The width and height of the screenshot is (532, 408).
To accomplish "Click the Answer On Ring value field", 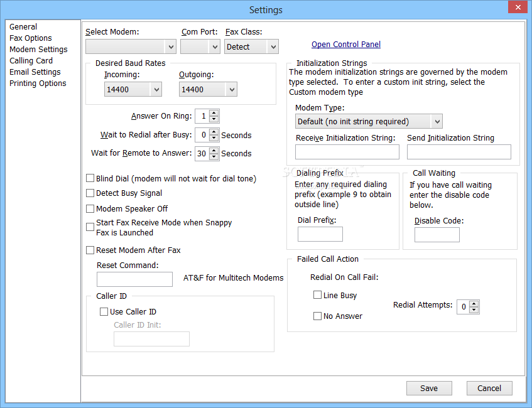I will coord(202,116).
